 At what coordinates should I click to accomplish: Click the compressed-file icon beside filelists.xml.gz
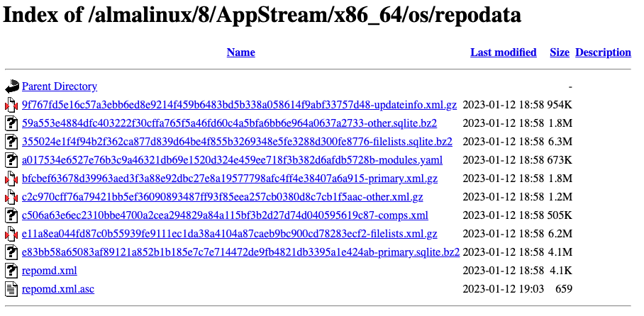pos(12,234)
